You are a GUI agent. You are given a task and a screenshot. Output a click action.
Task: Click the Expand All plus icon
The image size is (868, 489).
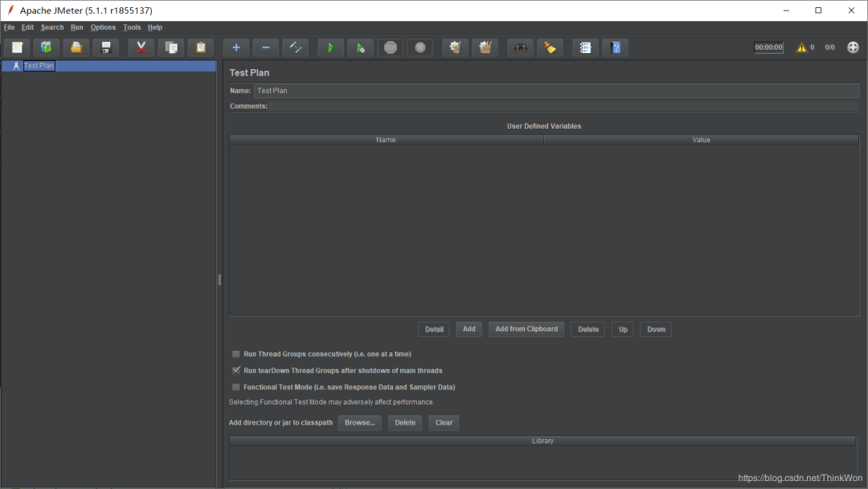tap(235, 47)
